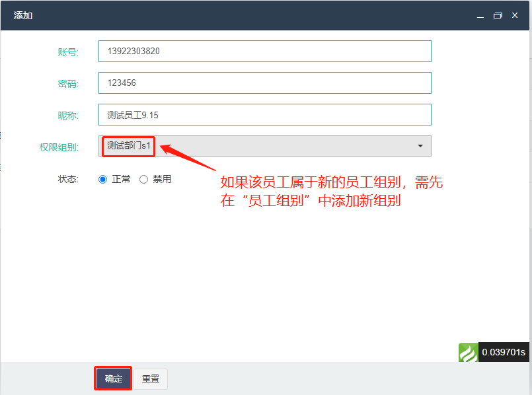Click the 权限组别 label

coord(59,147)
